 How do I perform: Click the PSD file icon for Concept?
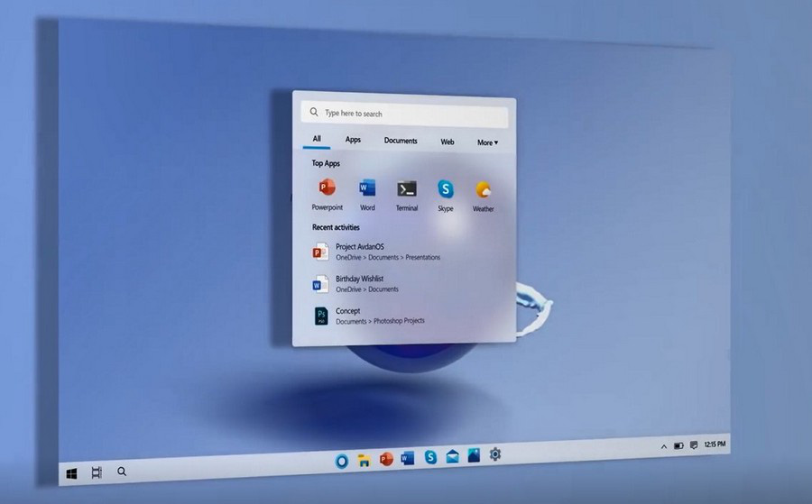(x=321, y=316)
